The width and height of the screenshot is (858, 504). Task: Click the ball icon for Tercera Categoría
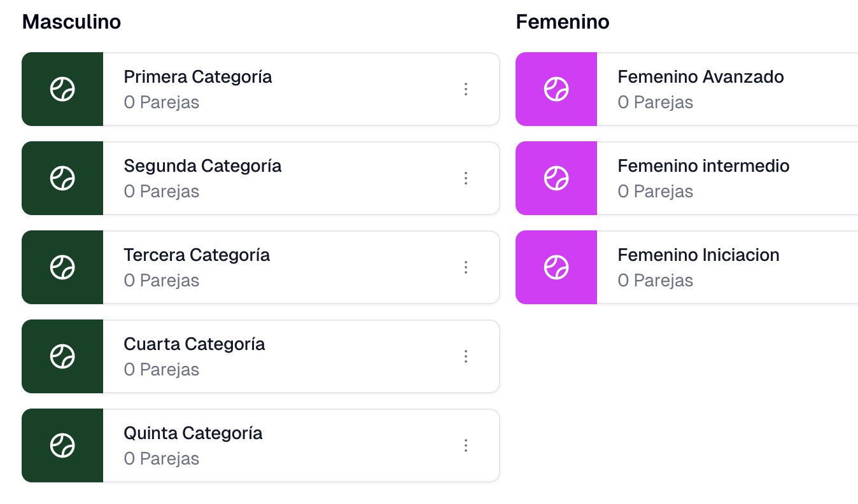[x=62, y=267]
